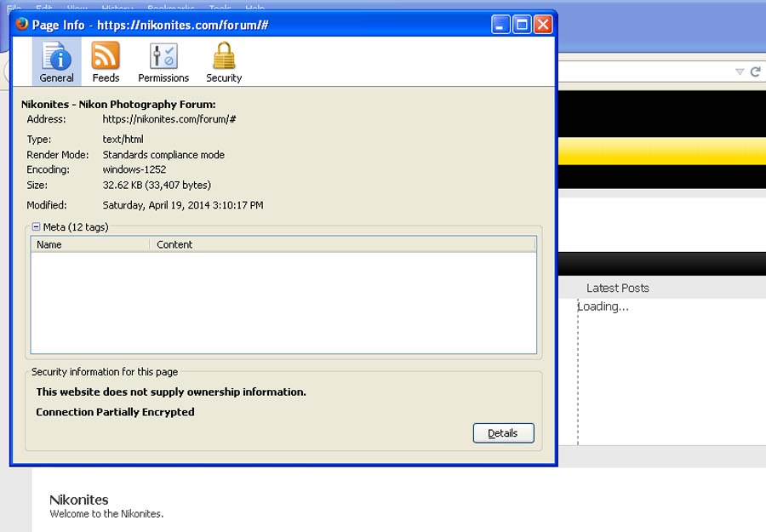Collapse the Meta (12 tags) section
The width and height of the screenshot is (766, 532).
pyautogui.click(x=36, y=226)
